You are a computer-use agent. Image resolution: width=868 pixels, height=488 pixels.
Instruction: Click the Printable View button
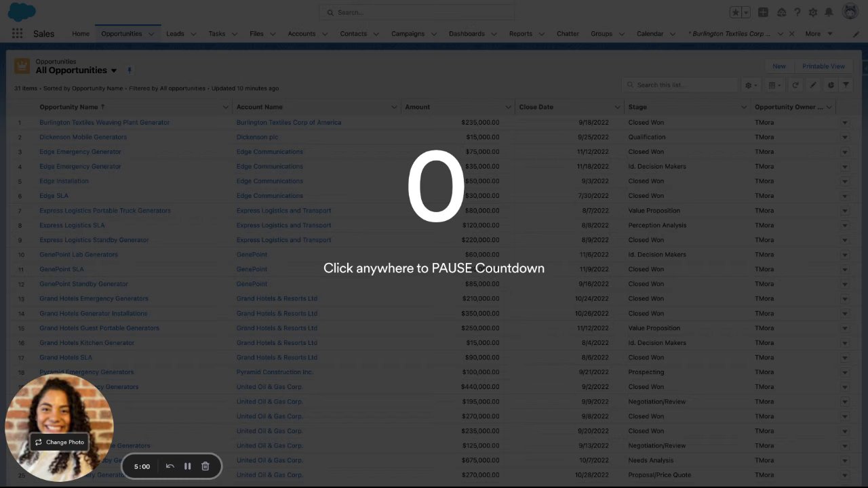point(823,66)
